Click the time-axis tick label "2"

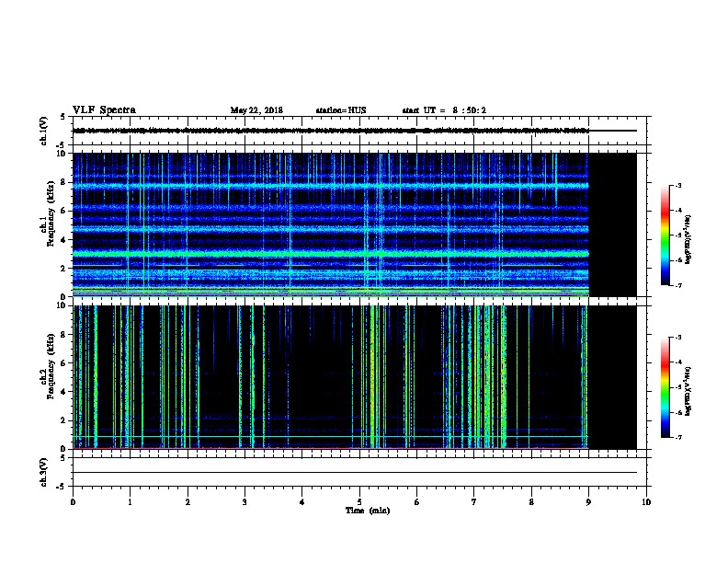[x=188, y=502]
